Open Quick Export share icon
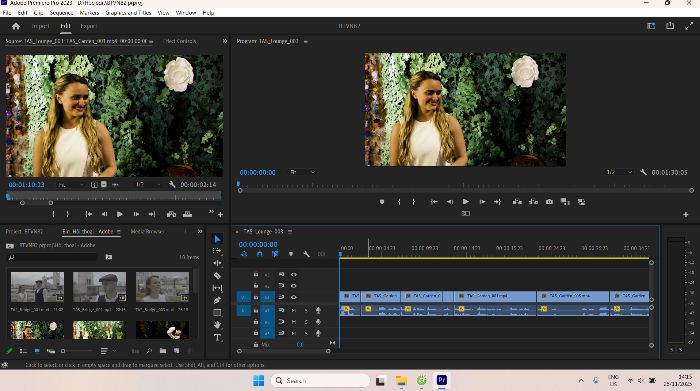This screenshot has height=391, width=700. (x=670, y=26)
